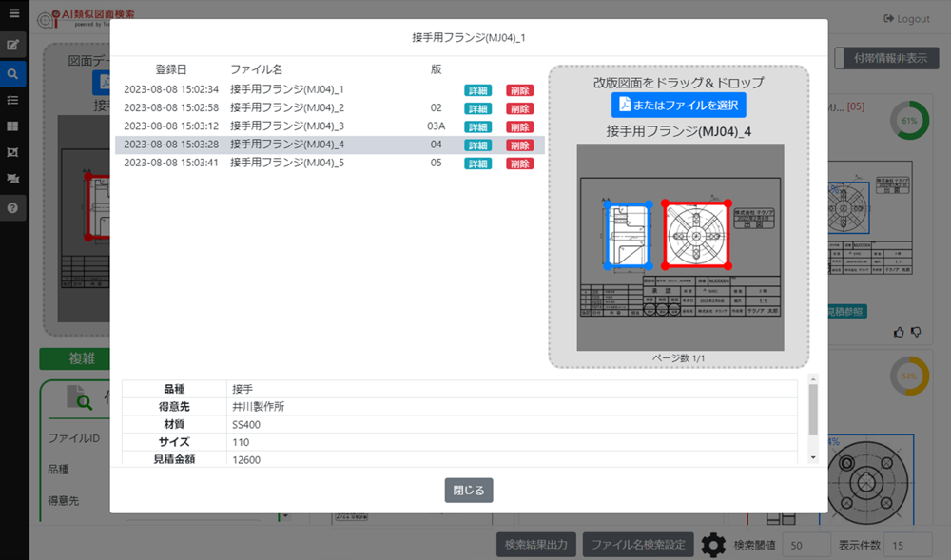Open the checklist icon in the sidebar
The height and width of the screenshot is (560, 951).
pyautogui.click(x=13, y=99)
